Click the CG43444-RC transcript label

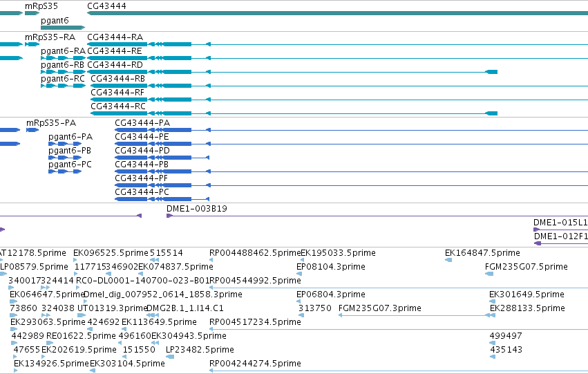click(x=117, y=106)
